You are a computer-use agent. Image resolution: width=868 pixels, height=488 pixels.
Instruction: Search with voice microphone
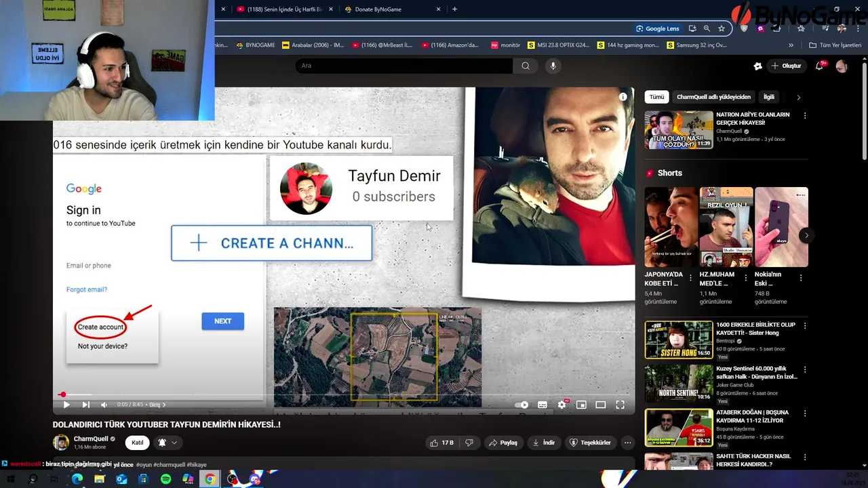[553, 66]
